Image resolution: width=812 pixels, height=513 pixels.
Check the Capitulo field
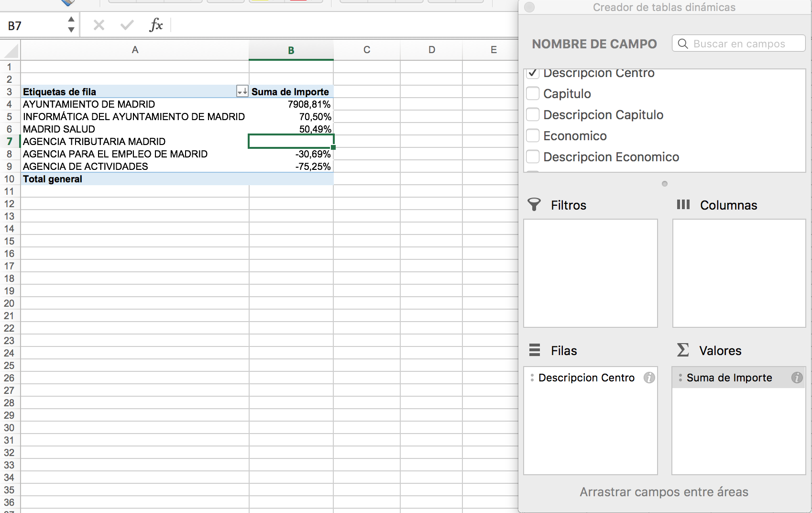[x=533, y=94]
